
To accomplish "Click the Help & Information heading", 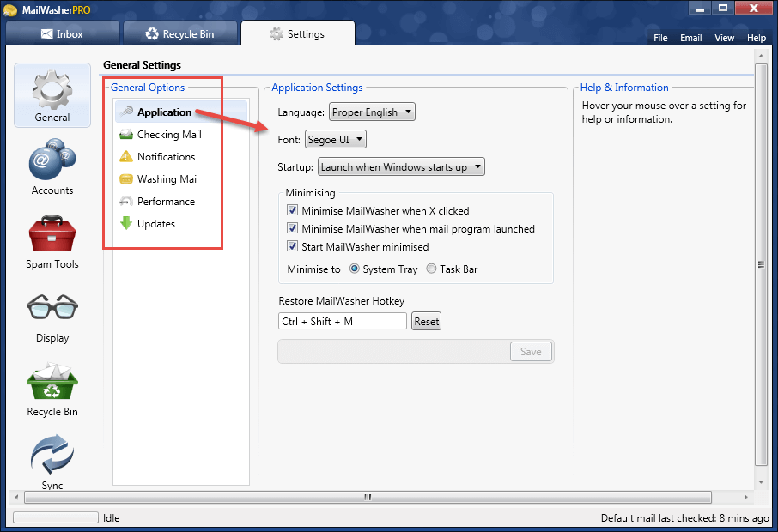I will click(x=624, y=88).
